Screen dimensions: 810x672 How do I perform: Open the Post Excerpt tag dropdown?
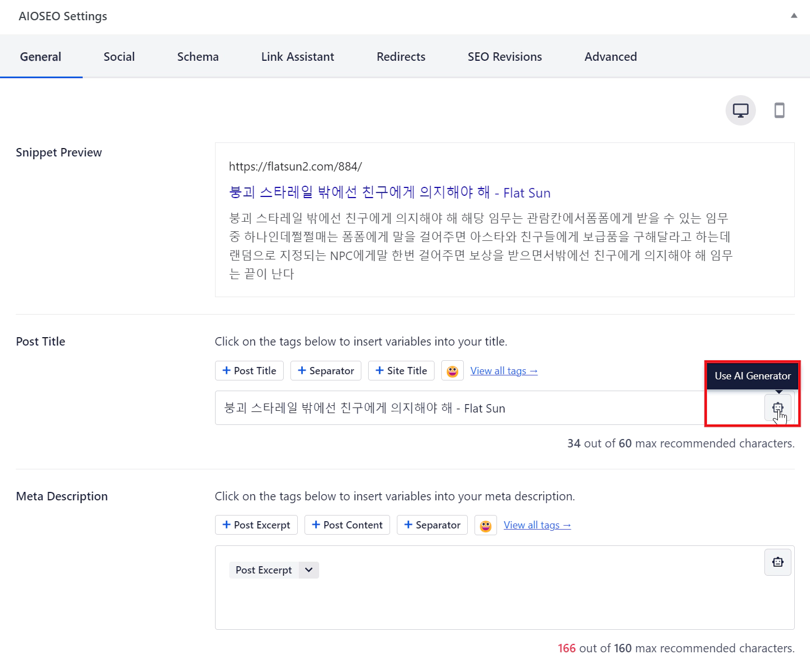309,570
